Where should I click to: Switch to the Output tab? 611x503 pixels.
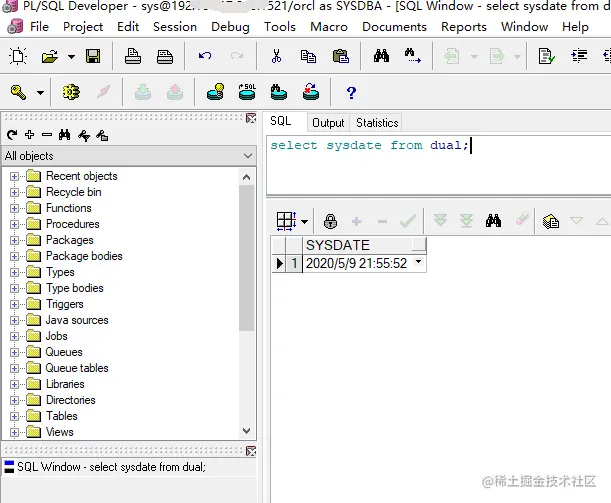328,123
